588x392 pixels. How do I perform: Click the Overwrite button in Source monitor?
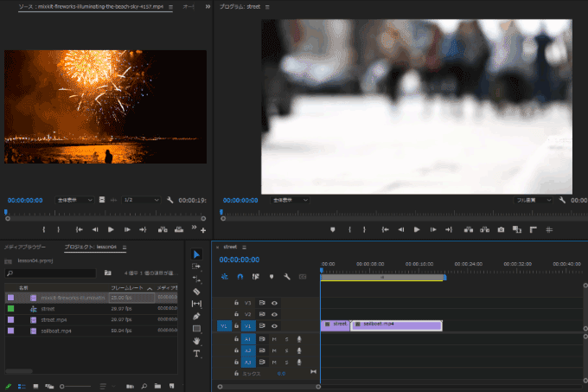click(179, 229)
